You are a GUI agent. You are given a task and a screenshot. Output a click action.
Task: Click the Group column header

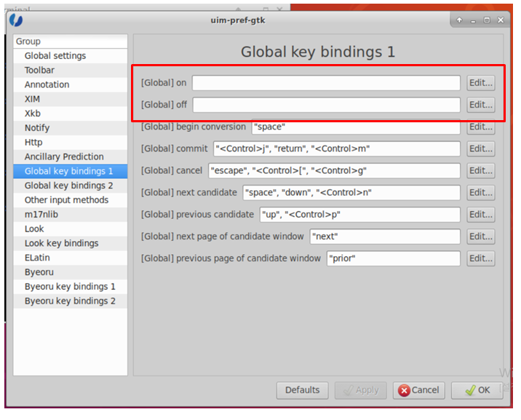point(70,41)
